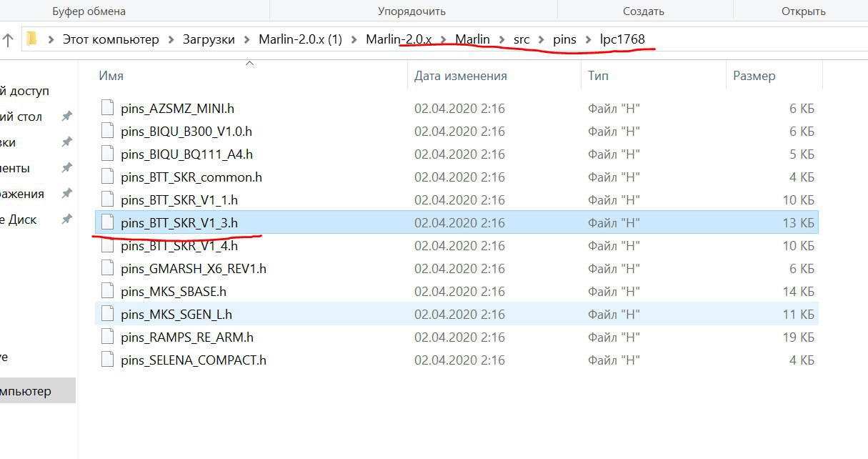Click the 19 КБ size cell
The width and height of the screenshot is (868, 459).
coord(799,337)
